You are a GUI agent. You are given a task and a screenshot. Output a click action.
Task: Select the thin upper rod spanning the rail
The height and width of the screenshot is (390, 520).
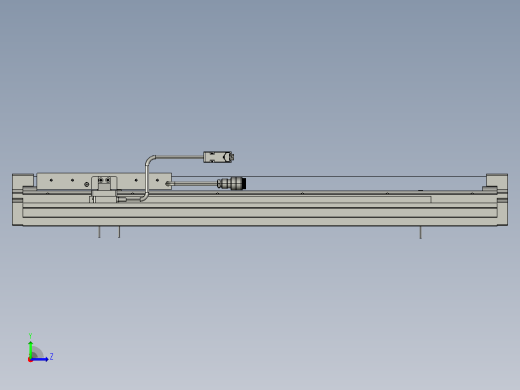(x=328, y=176)
